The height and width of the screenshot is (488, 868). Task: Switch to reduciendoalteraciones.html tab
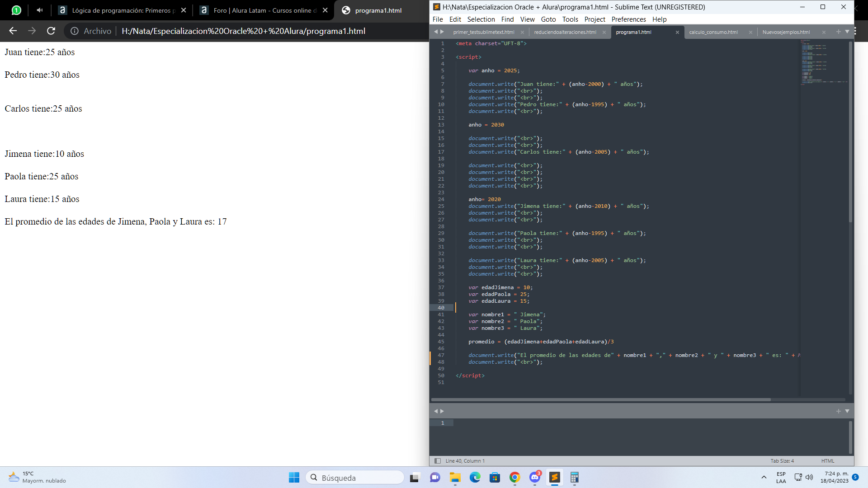[565, 32]
